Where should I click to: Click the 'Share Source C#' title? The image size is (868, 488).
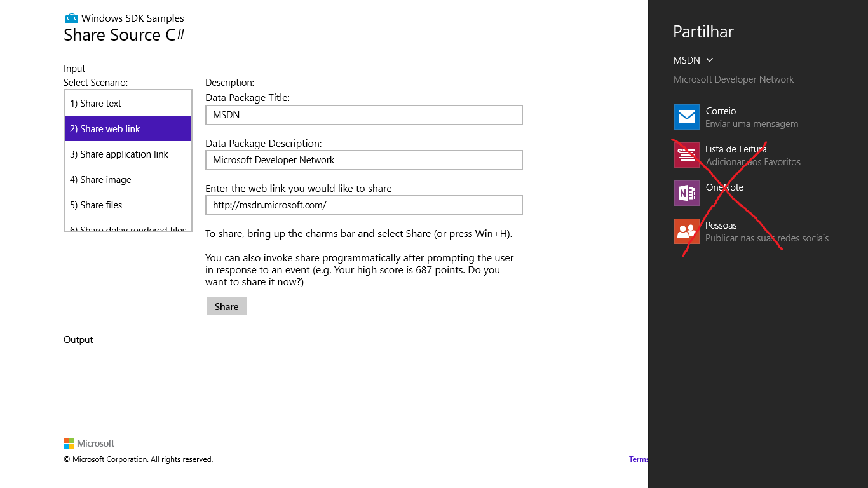coord(125,35)
